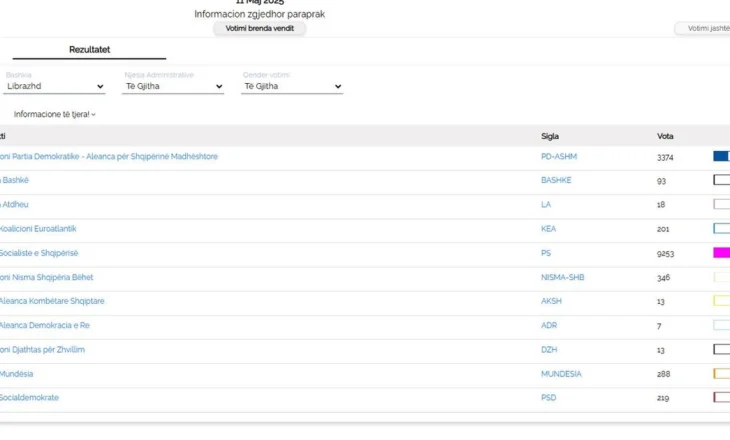The width and height of the screenshot is (730, 440).
Task: Click vote count 7
Action: tap(659, 326)
